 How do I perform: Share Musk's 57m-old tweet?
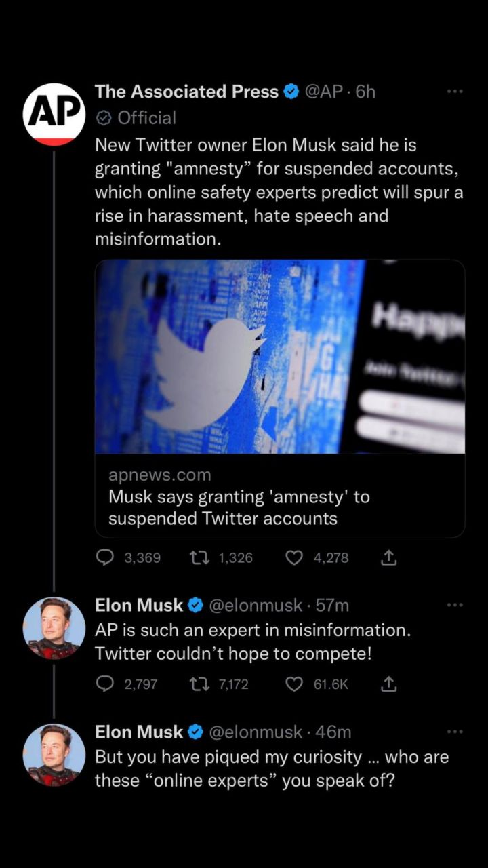[388, 684]
